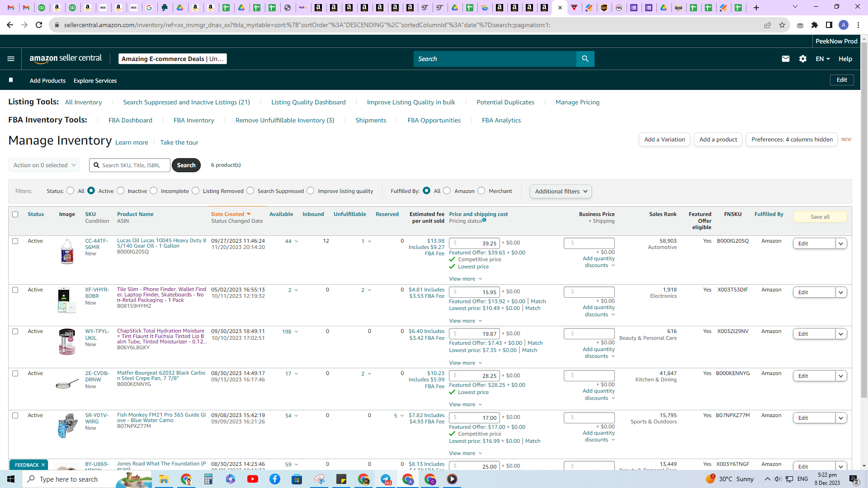
Task: Open Preferences: 4 columns hidden
Action: [792, 139]
